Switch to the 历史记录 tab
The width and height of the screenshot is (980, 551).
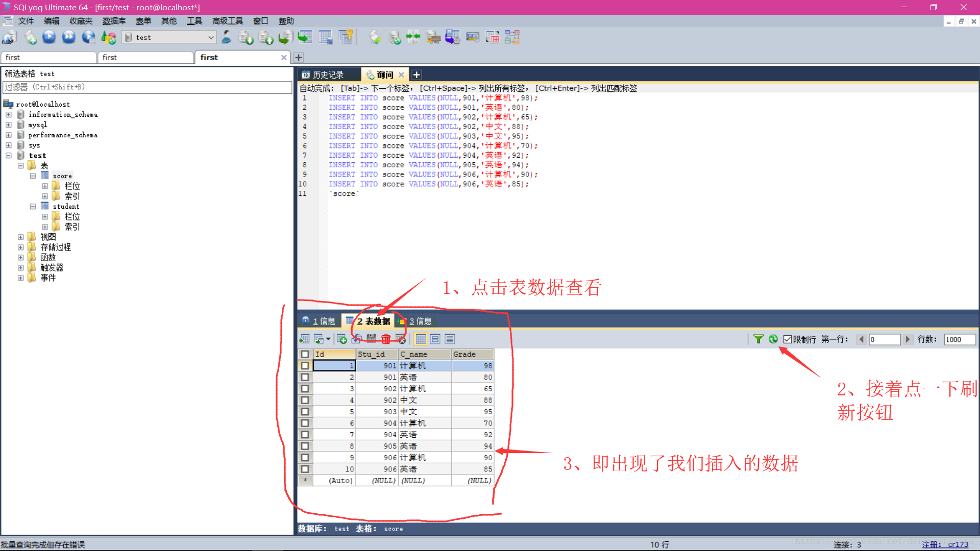328,75
